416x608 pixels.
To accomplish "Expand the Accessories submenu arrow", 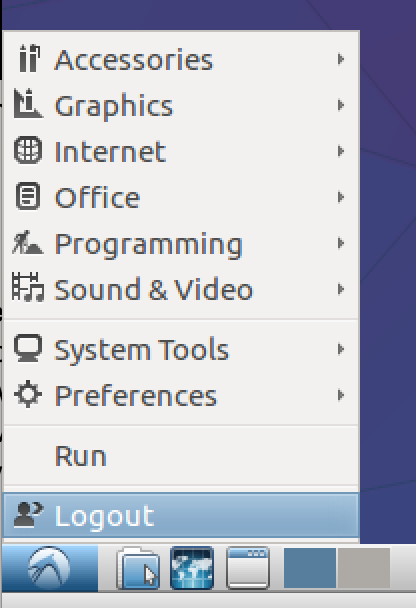I will 341,59.
